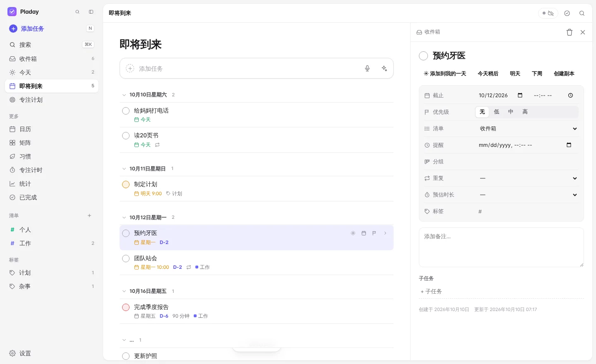
Task: Collapse the 10月16日星期五 group
Action: click(x=124, y=291)
